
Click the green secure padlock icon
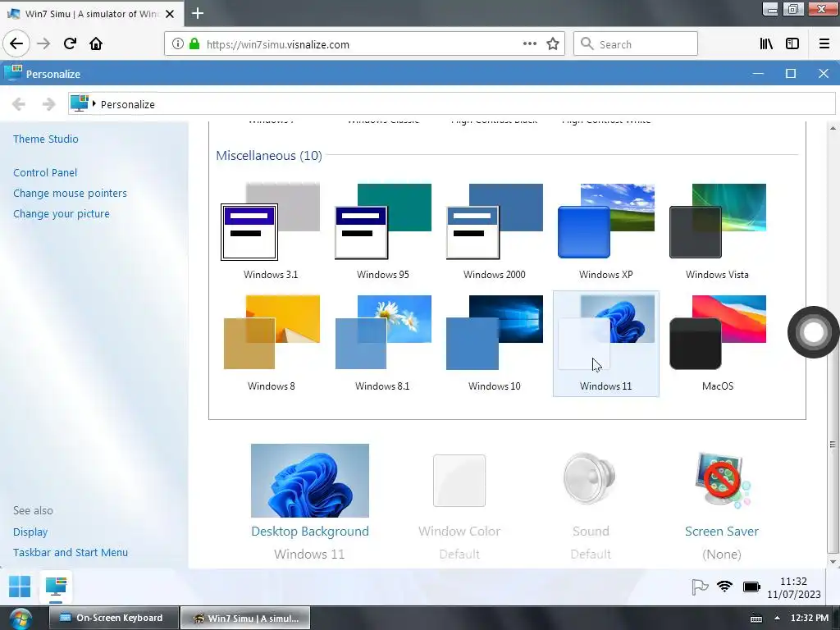pyautogui.click(x=194, y=44)
